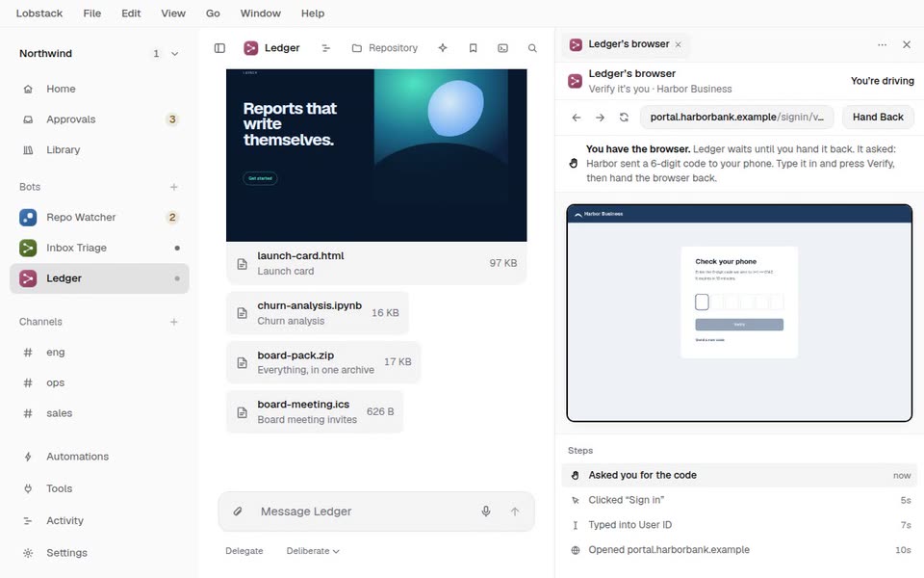Open the Go menu
The height and width of the screenshot is (578, 924).
tap(213, 13)
